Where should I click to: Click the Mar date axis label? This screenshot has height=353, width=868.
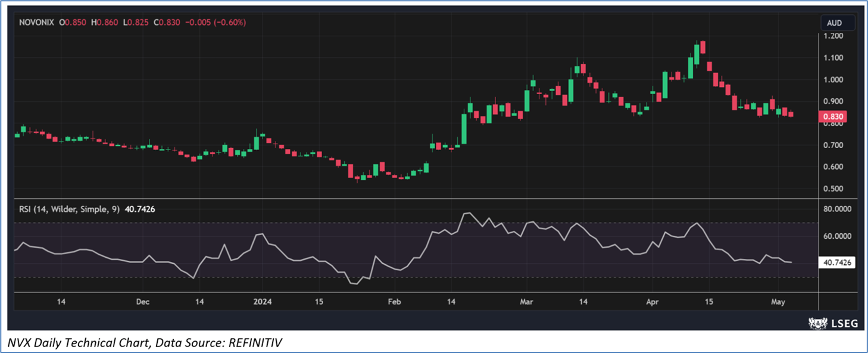(x=526, y=302)
